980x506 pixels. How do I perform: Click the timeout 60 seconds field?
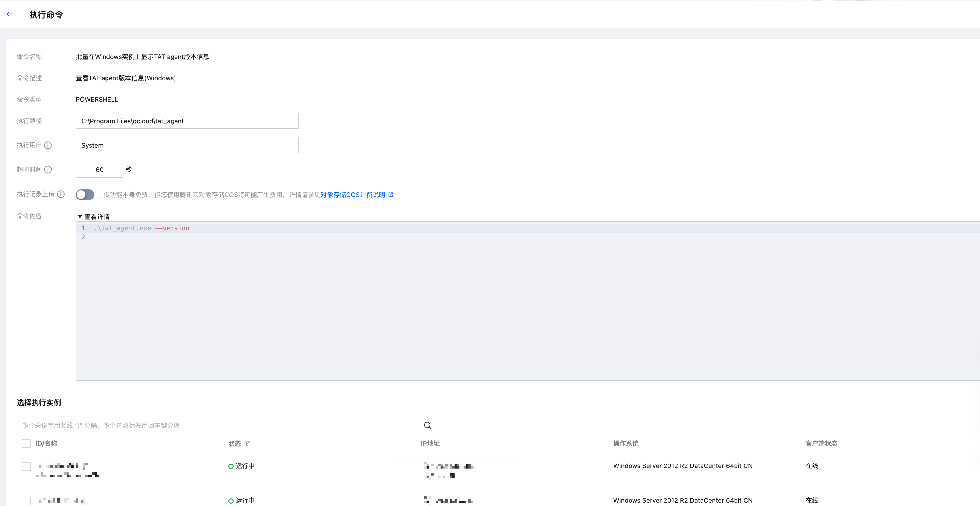[x=99, y=170]
